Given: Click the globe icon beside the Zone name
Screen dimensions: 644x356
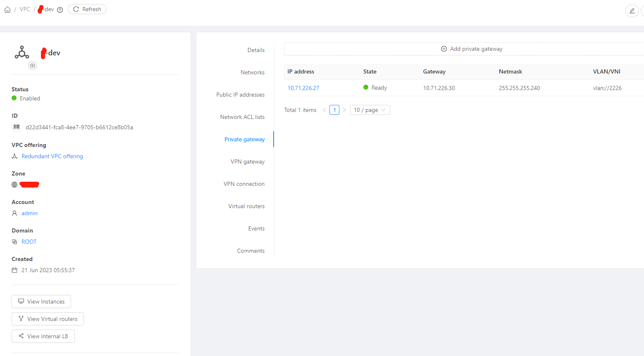Looking at the screenshot, I should [x=14, y=184].
